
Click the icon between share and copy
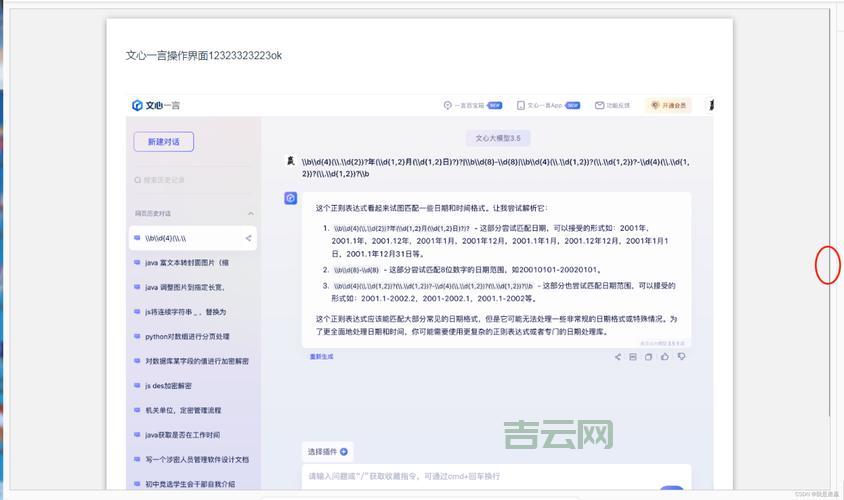point(633,357)
